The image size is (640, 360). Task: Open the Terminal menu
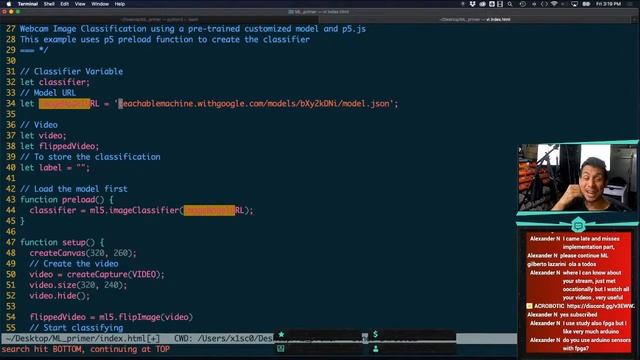tap(28, 4)
